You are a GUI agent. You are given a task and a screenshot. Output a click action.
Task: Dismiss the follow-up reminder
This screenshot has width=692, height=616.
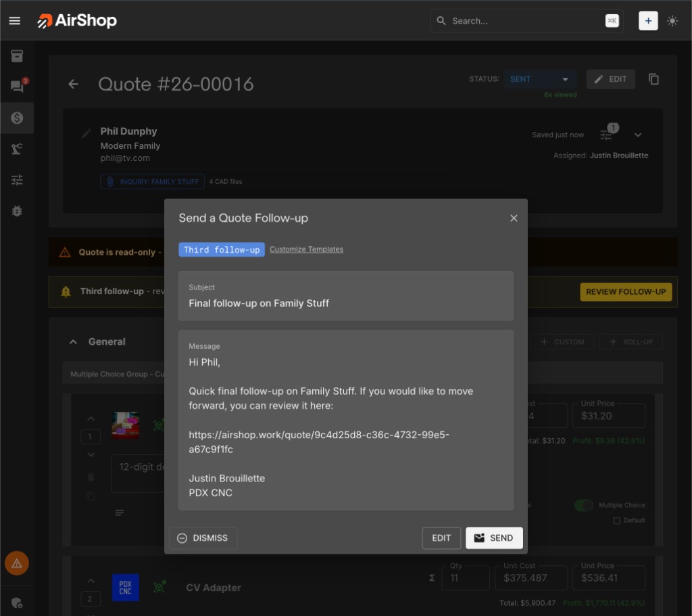[203, 538]
